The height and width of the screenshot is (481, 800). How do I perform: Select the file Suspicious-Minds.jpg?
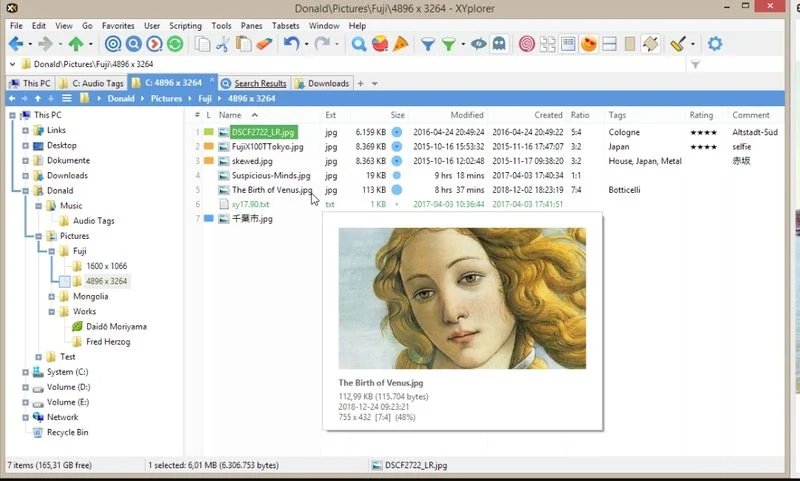271,175
